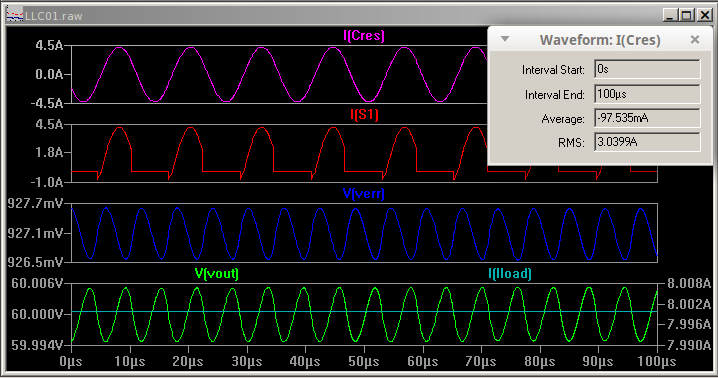Close the Waveform I(Cres) popup
Viewport: 718px width, 378px height.
[695, 40]
